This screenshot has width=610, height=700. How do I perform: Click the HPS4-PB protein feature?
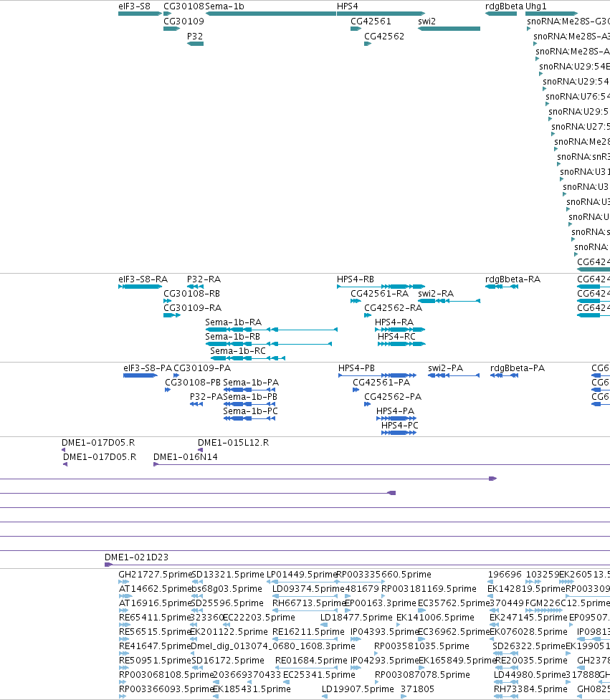point(377,375)
